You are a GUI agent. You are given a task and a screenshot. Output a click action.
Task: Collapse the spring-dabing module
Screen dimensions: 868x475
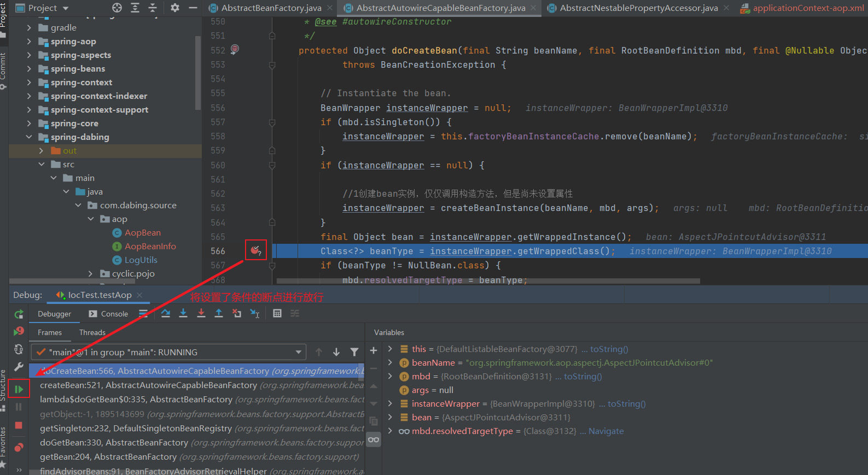coord(29,137)
